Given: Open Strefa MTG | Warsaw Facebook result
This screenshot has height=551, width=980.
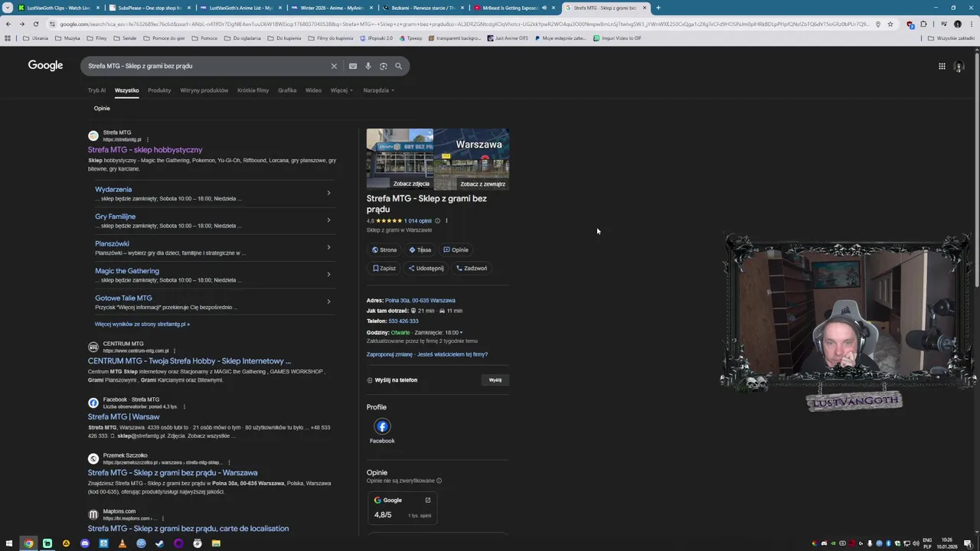Looking at the screenshot, I should tap(123, 417).
